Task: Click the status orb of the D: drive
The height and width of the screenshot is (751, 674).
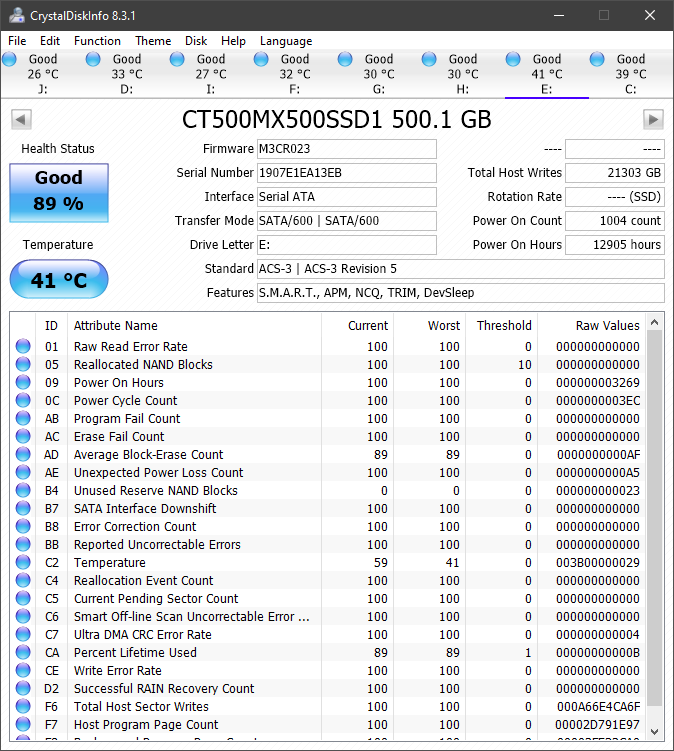Action: point(93,59)
